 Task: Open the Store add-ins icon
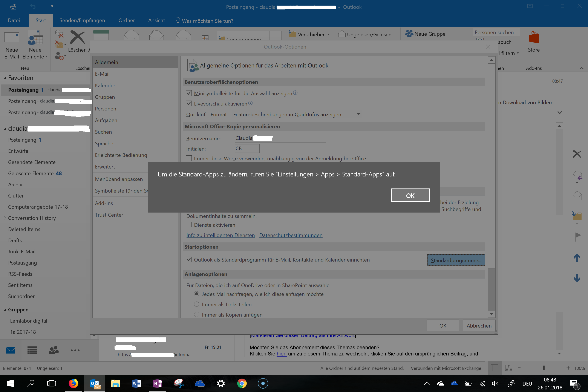533,38
